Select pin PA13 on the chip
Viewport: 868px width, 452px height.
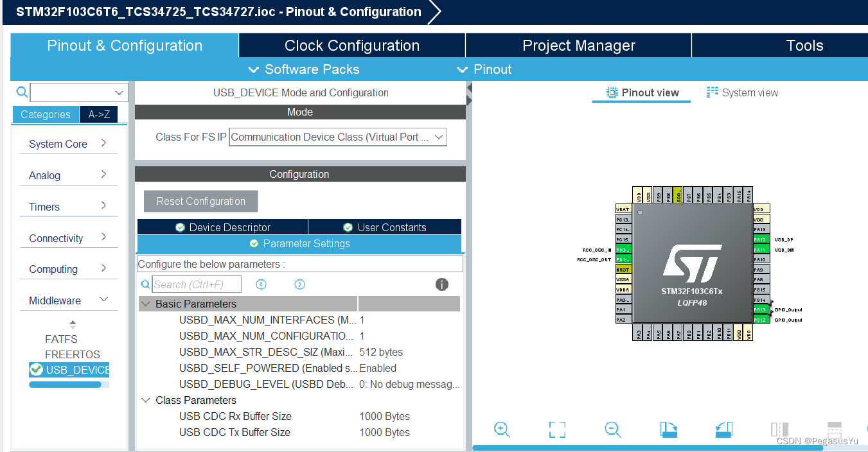[x=761, y=229]
